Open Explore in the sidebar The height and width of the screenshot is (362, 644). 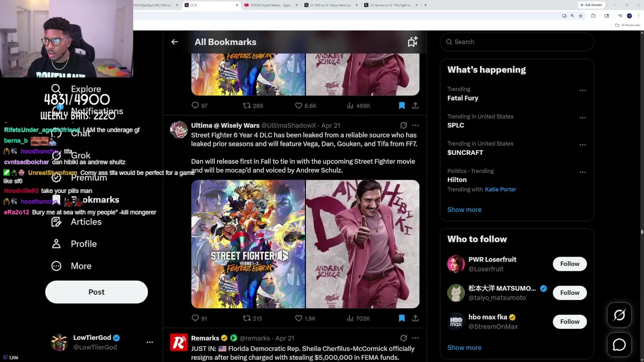click(76, 89)
